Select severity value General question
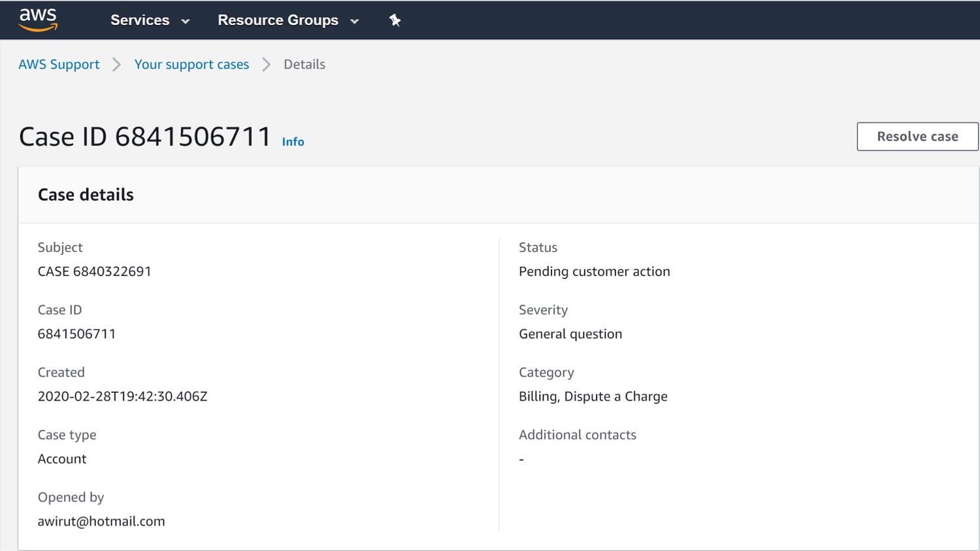The image size is (980, 551). (570, 334)
